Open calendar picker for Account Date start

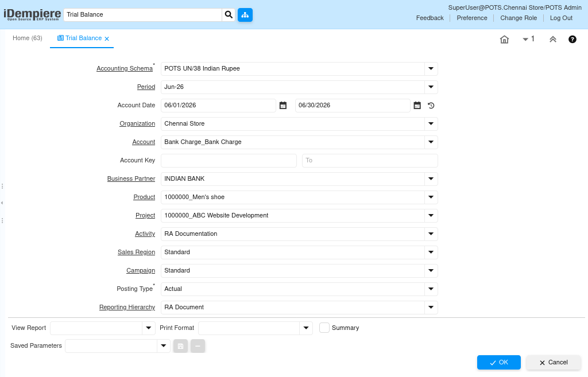coord(283,106)
